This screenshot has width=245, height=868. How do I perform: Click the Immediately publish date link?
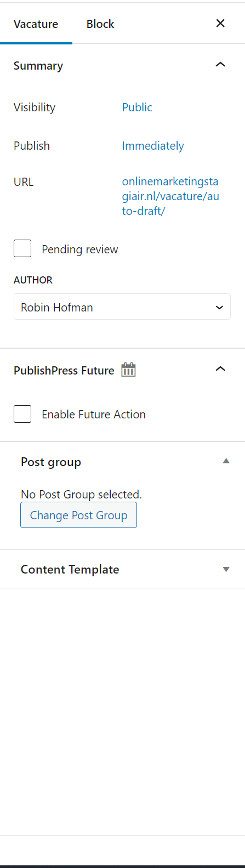click(x=153, y=146)
